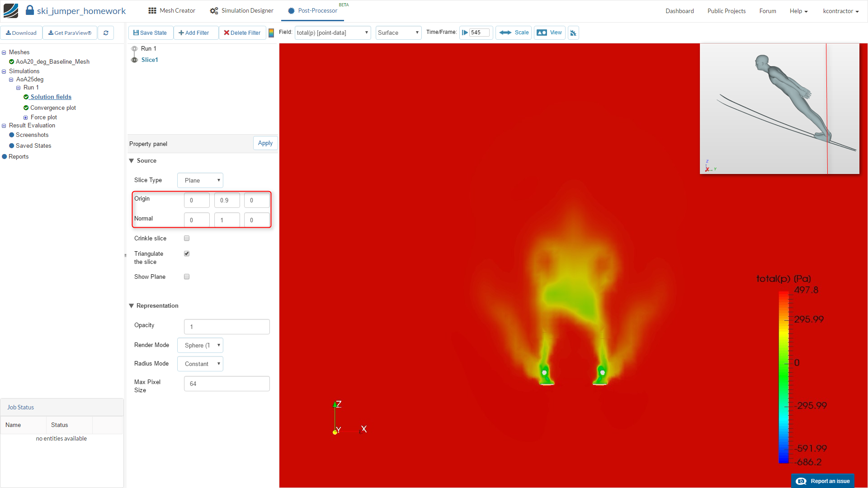The width and height of the screenshot is (868, 488).
Task: Open the Simulation Designer tab
Action: click(242, 11)
